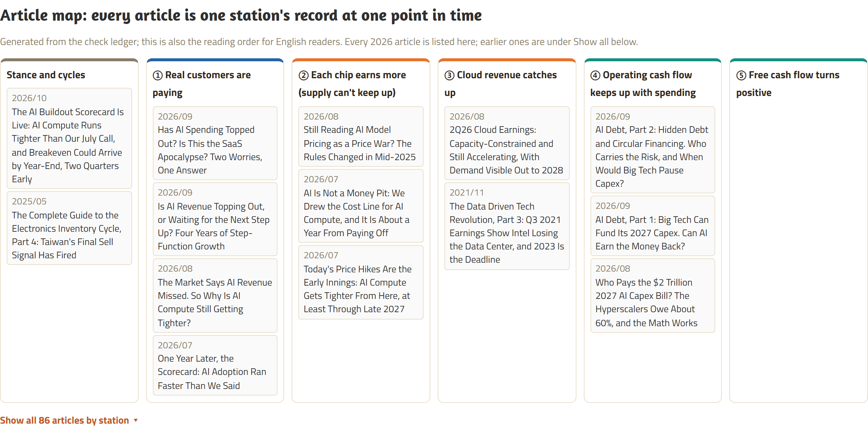Open Still Reading AI Model Pricing article
868x431 pixels.
click(x=361, y=137)
